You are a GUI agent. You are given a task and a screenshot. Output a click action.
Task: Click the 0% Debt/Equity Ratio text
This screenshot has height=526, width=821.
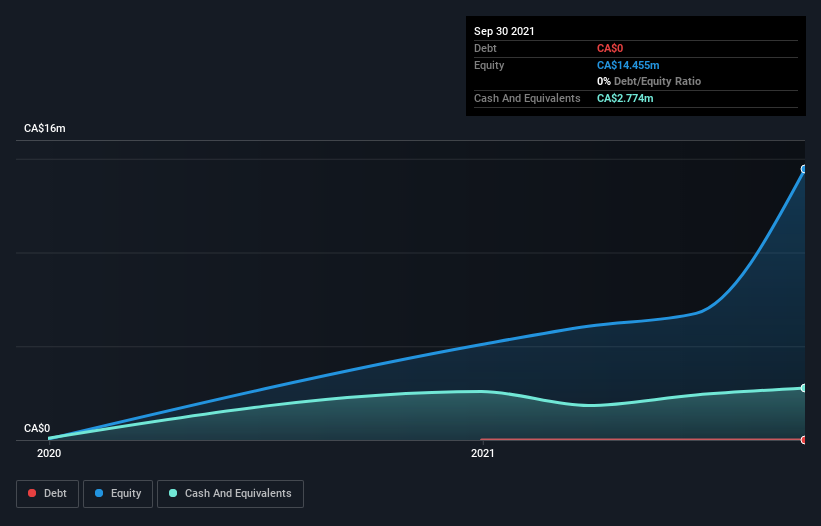(649, 81)
